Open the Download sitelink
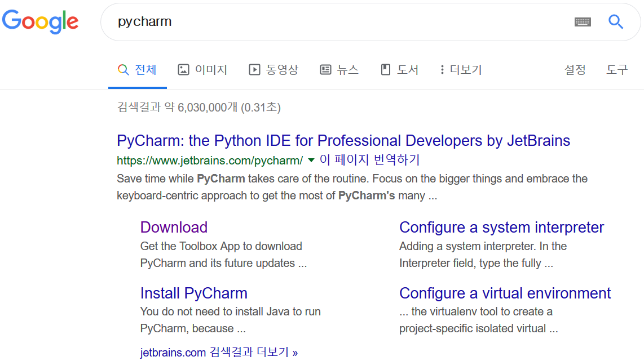Image resolution: width=644 pixels, height=361 pixels. [x=174, y=228]
